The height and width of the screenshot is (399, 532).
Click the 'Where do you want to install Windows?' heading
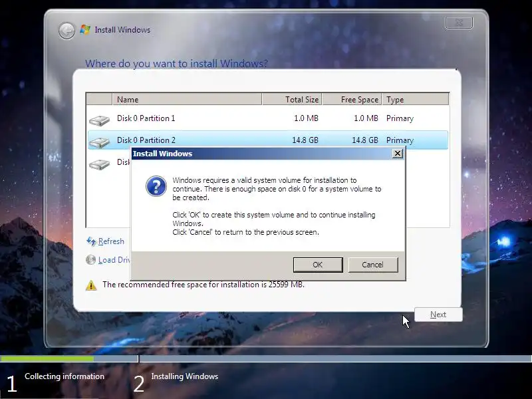(x=176, y=63)
